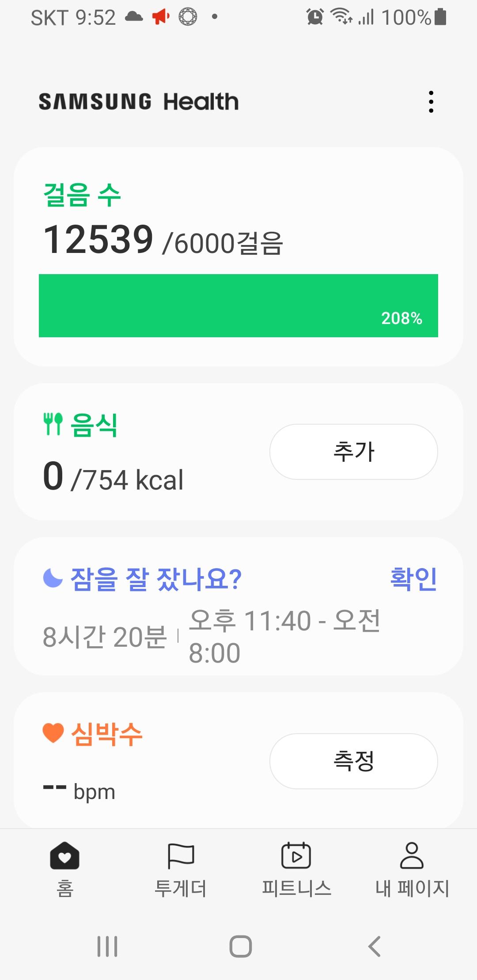This screenshot has width=477, height=980.
Task: Open the Fitness calendar-play icon
Action: tap(296, 856)
